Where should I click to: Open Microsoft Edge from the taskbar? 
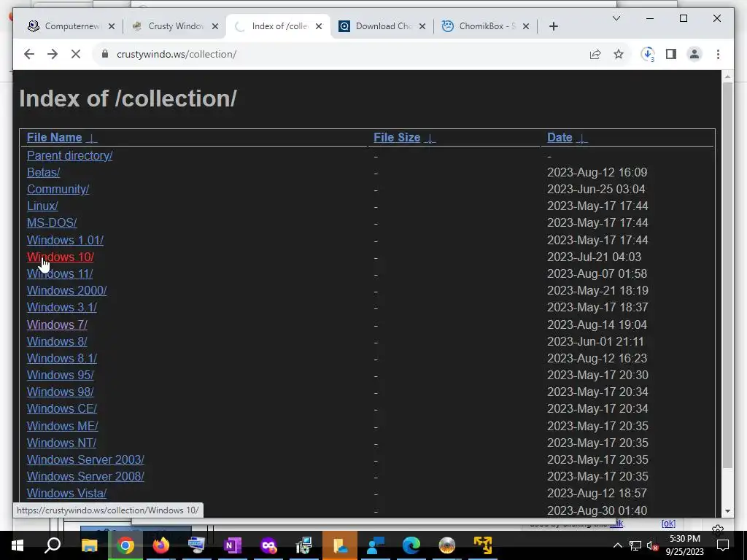[411, 545]
